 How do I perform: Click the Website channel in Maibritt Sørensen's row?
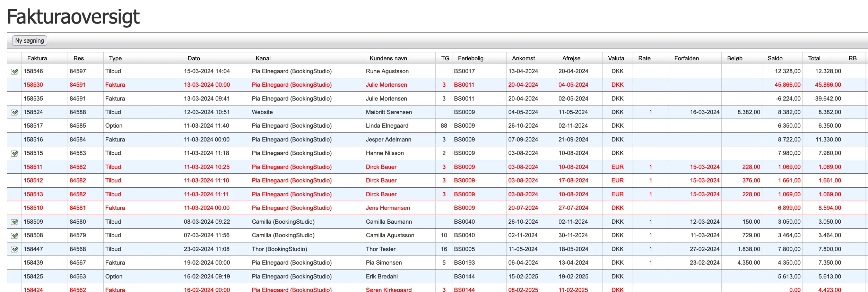pyautogui.click(x=262, y=112)
